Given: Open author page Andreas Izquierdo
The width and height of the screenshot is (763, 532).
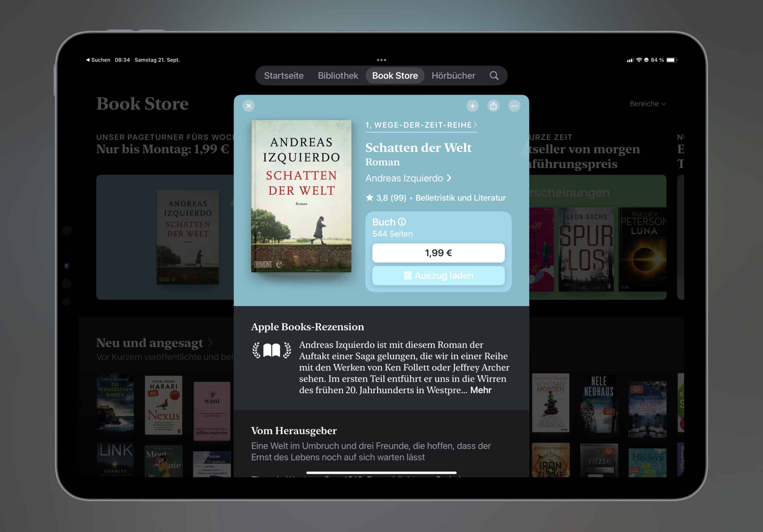Looking at the screenshot, I should click(408, 178).
